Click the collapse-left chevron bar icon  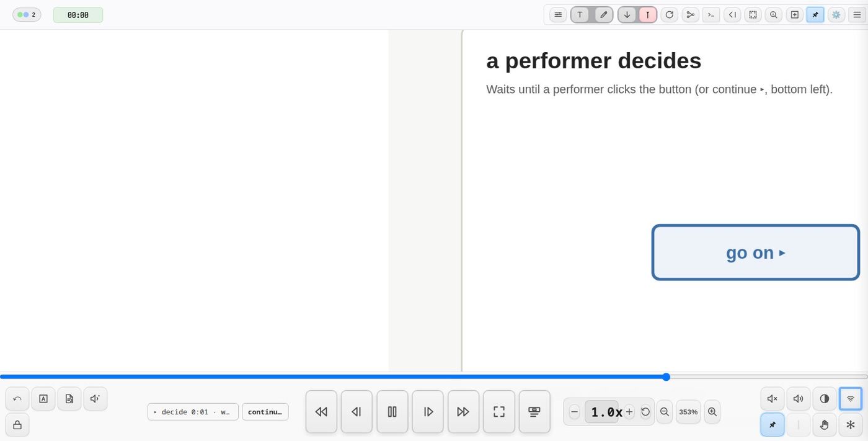click(x=732, y=14)
